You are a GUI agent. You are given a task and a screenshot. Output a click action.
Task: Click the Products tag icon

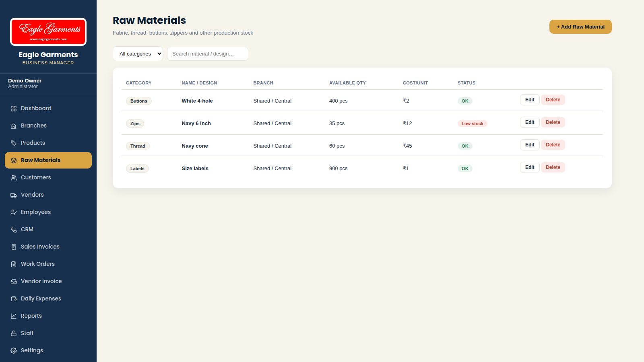14,143
